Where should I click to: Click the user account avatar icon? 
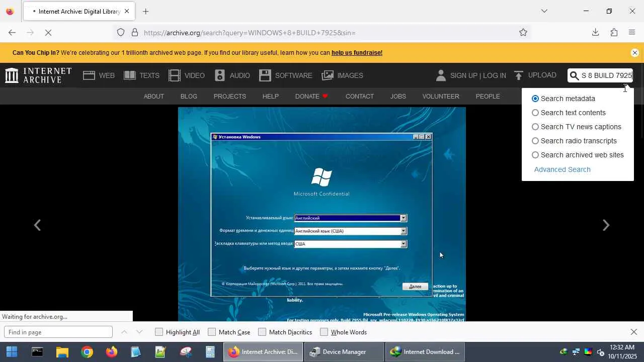(x=441, y=75)
